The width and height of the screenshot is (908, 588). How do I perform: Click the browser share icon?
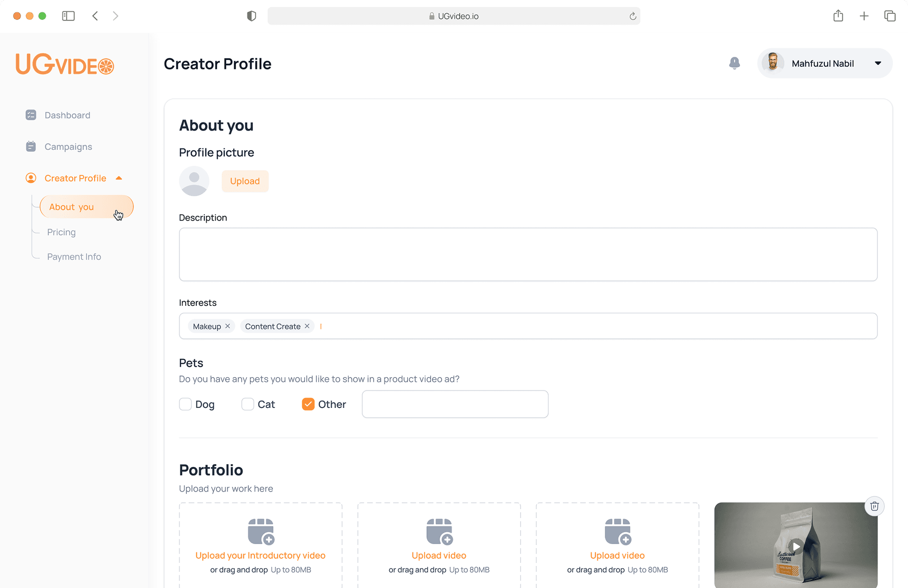coord(838,16)
